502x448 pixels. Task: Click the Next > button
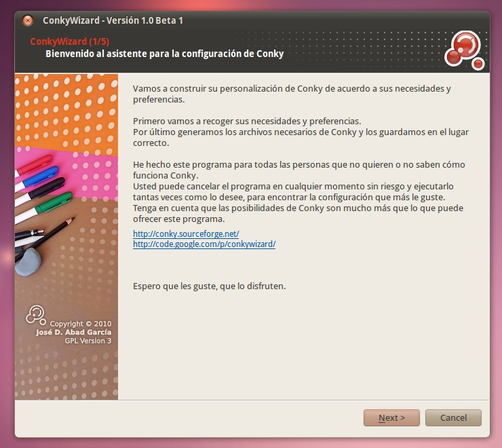click(x=391, y=417)
